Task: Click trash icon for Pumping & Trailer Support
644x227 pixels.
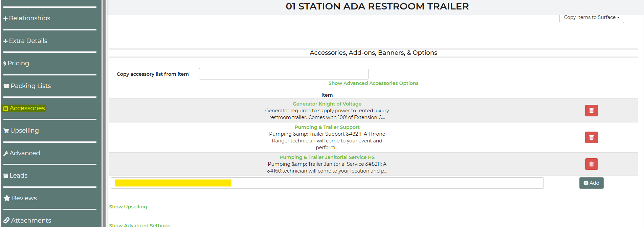Action: pyautogui.click(x=591, y=137)
